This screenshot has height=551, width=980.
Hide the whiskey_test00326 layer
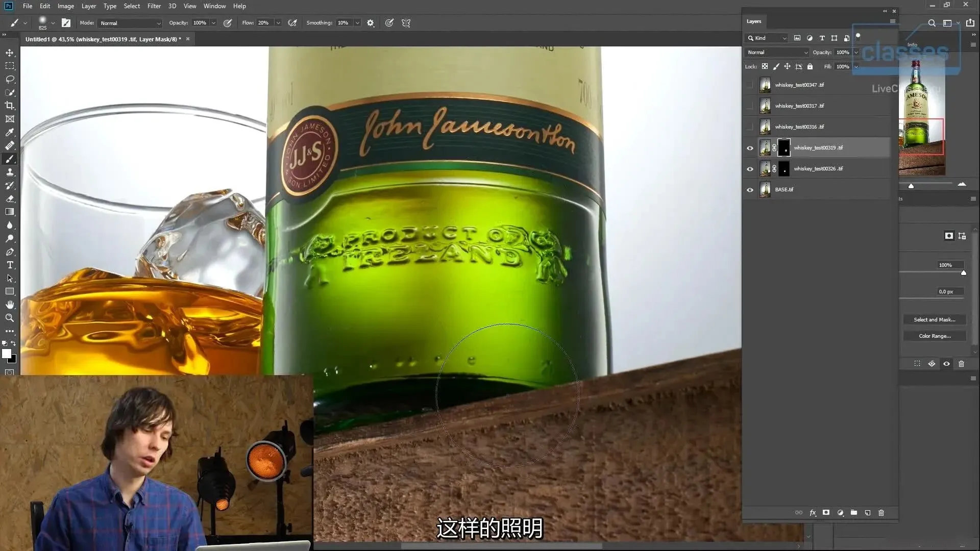pos(749,169)
